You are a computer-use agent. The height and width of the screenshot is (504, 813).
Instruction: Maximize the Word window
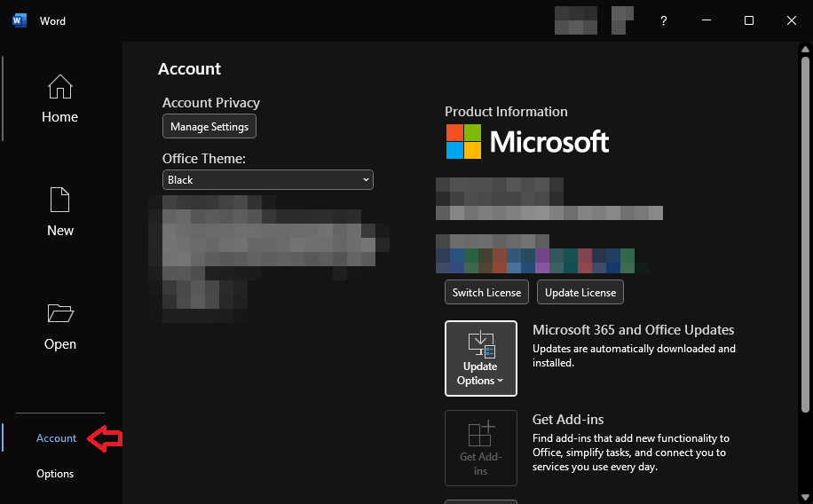748,20
